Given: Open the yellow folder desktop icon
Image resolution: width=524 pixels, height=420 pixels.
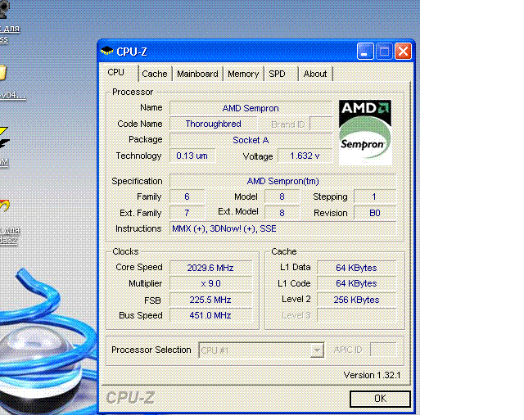Looking at the screenshot, I should point(2,73).
